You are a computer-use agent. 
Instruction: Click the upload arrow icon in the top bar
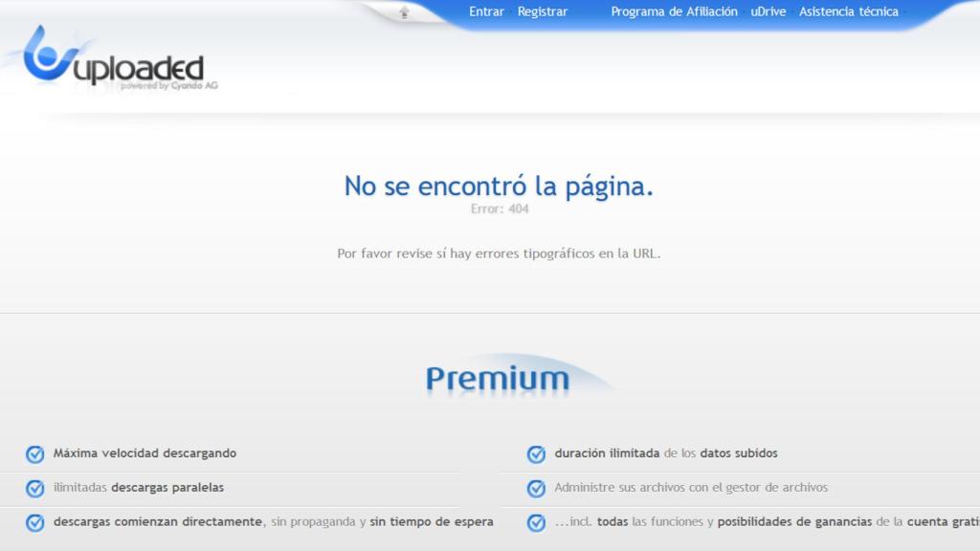pos(406,11)
